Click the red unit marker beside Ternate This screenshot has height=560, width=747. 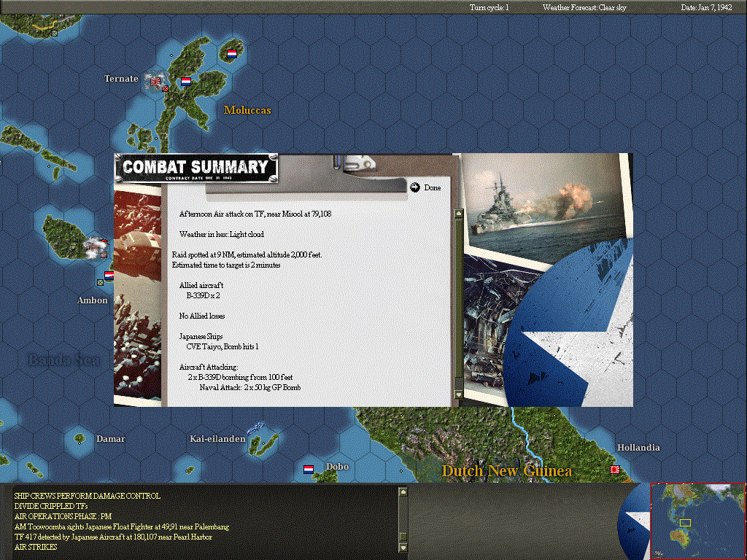click(165, 88)
